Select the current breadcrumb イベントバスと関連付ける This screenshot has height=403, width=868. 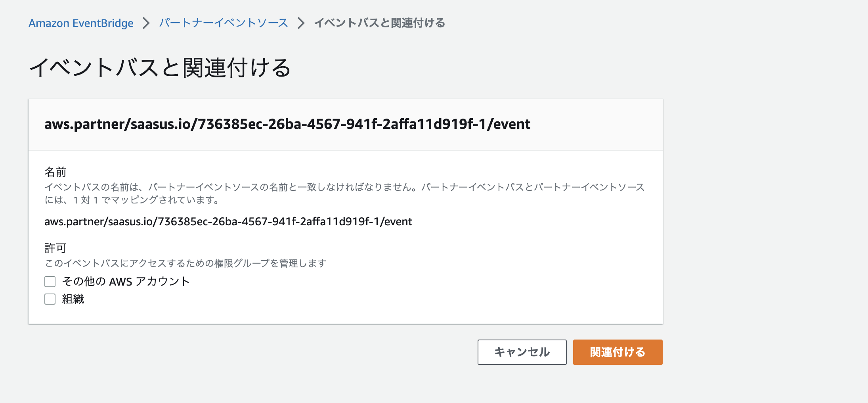380,23
